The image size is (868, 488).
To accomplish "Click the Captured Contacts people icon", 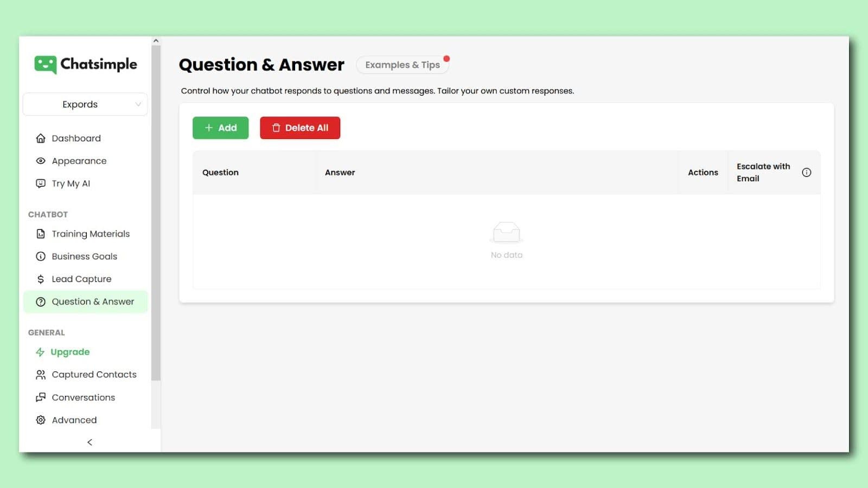I will 41,375.
